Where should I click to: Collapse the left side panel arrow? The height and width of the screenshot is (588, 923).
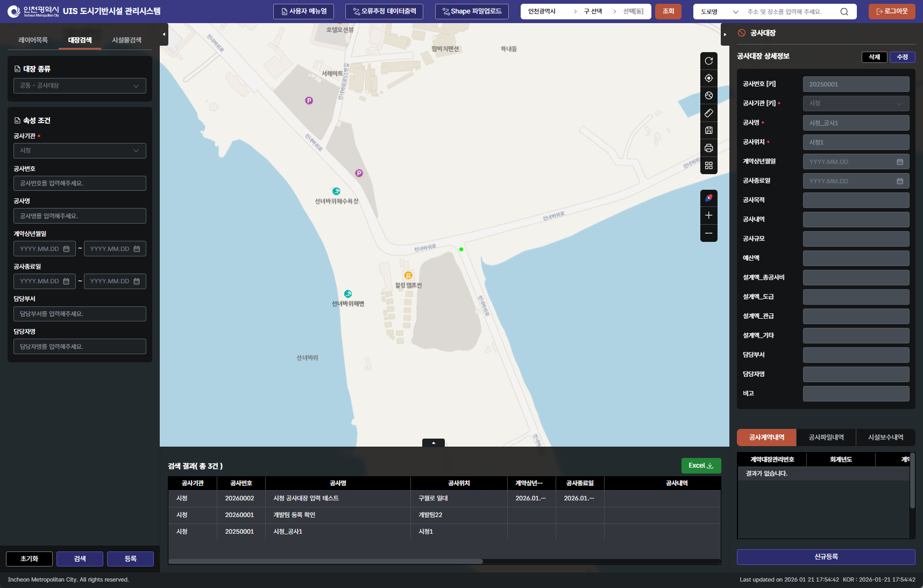coord(164,34)
